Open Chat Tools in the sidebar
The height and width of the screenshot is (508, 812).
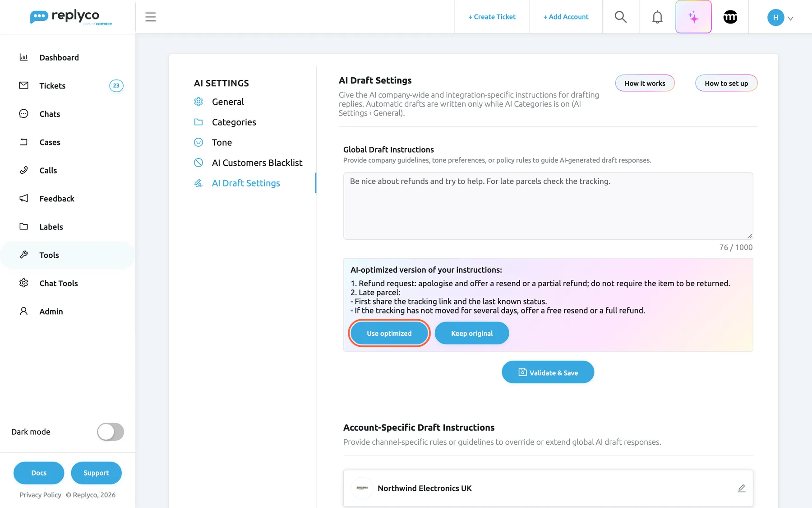[x=59, y=283]
